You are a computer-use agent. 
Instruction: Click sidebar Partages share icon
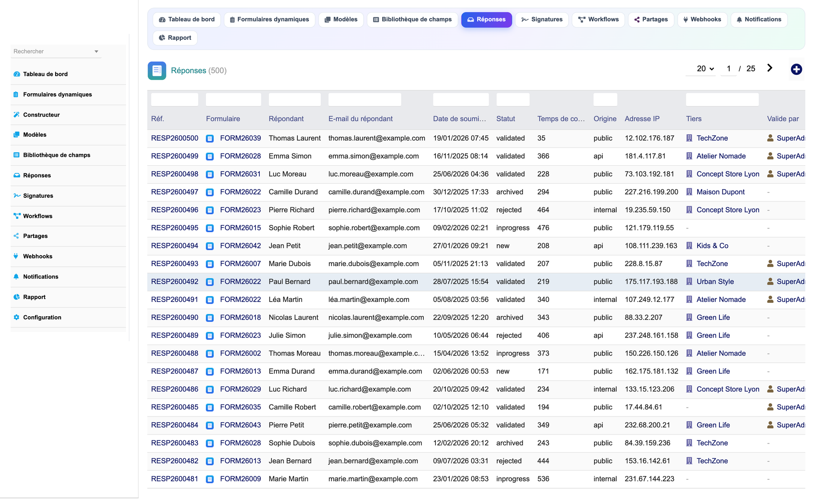[x=16, y=236]
